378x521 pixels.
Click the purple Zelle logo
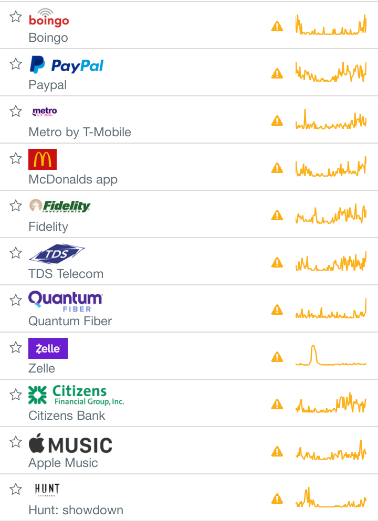(x=48, y=348)
